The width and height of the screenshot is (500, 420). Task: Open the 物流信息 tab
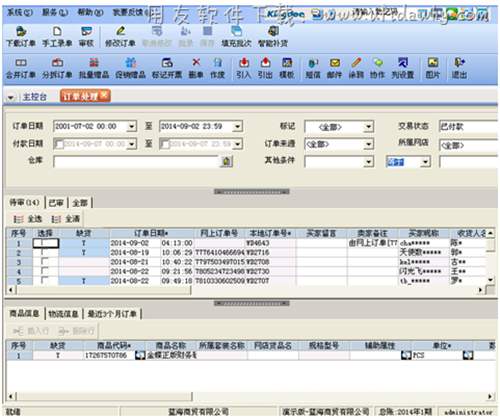coord(63,314)
